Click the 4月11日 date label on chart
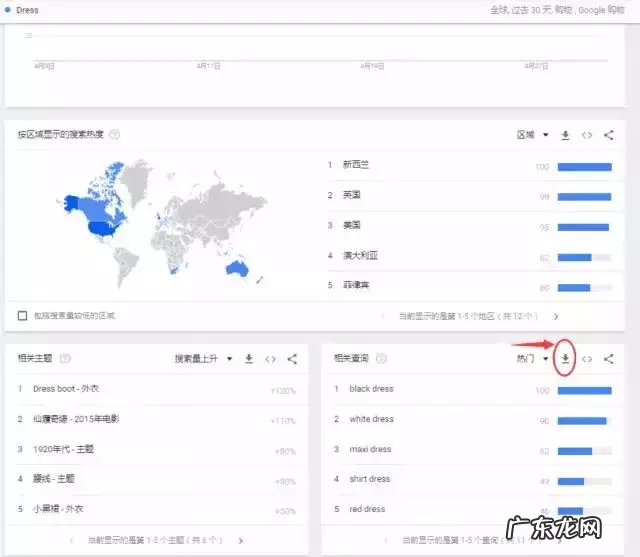Viewport: 640px width, 557px height. coord(208,66)
